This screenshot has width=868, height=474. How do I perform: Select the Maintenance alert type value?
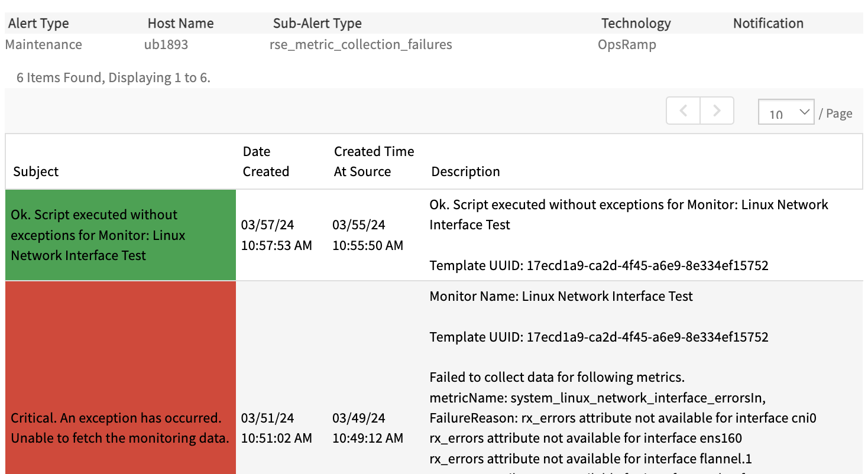(x=43, y=44)
